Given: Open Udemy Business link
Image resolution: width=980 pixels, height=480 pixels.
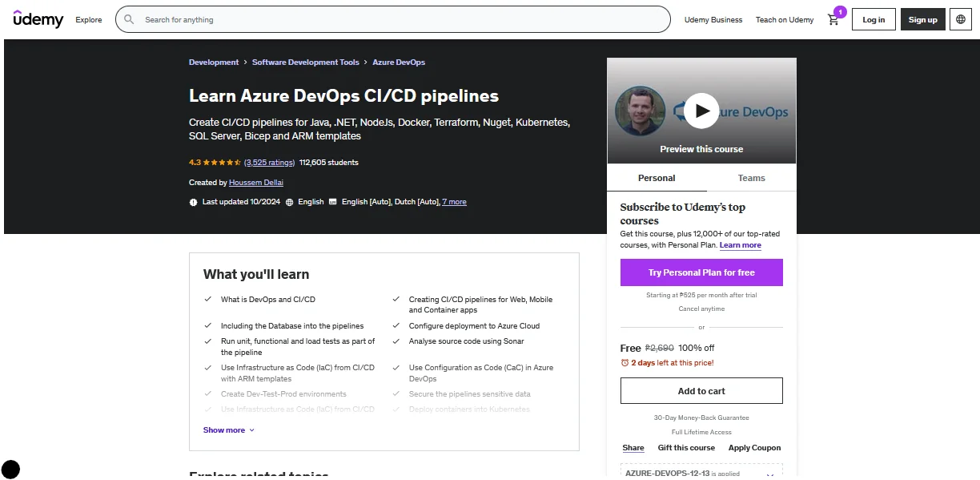Looking at the screenshot, I should coord(713,20).
